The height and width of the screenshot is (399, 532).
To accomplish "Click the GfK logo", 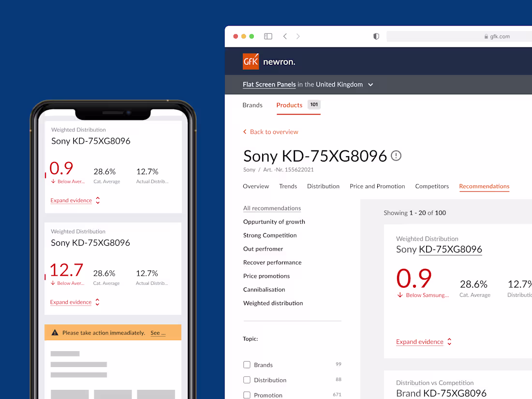I will (x=251, y=61).
